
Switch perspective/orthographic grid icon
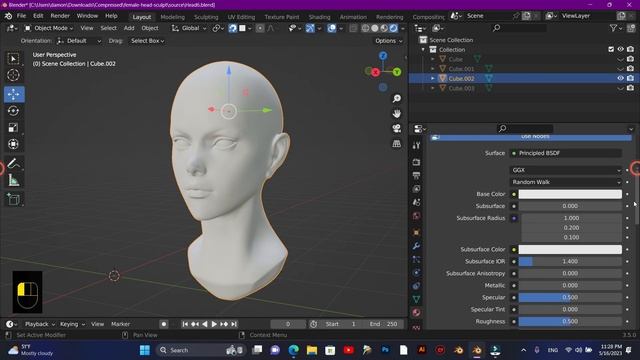point(396,144)
